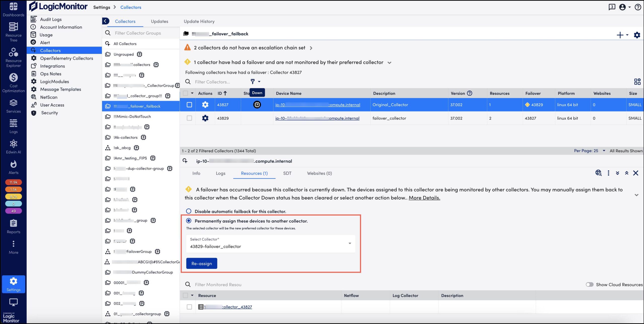
Task: Expand the escalation chain warning chevron
Action: tap(311, 48)
